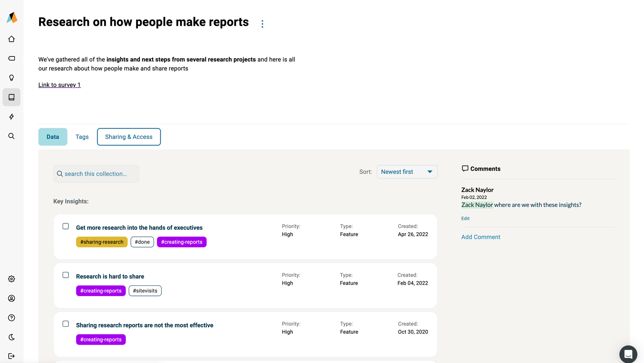Open the chat widget bubble
Viewport: 644px width, 363px height.
628,354
